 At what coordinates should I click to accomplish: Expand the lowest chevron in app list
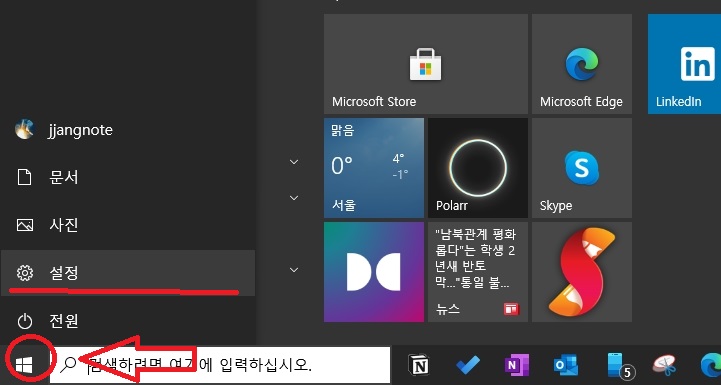click(x=294, y=270)
